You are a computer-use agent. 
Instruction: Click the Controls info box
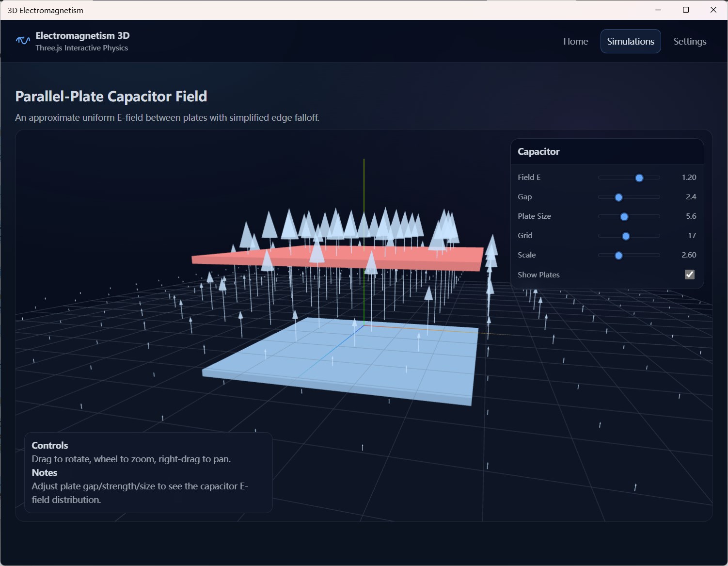click(x=145, y=473)
